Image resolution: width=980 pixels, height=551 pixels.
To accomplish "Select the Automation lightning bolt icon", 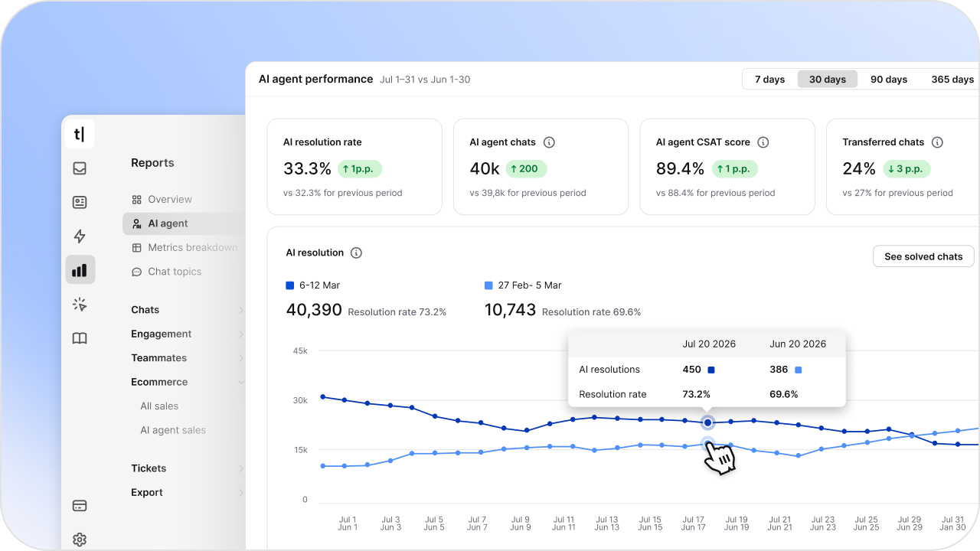I will click(80, 236).
